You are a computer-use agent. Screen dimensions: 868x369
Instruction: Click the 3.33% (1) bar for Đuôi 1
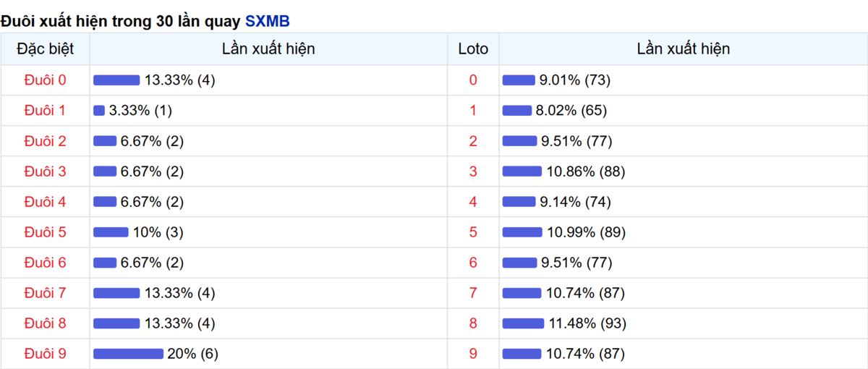pos(99,111)
